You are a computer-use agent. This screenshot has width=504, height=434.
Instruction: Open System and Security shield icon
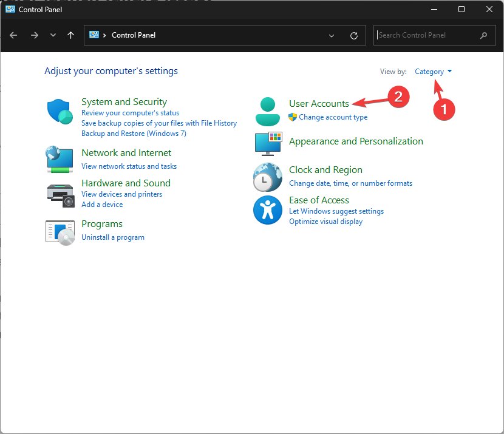pos(60,112)
